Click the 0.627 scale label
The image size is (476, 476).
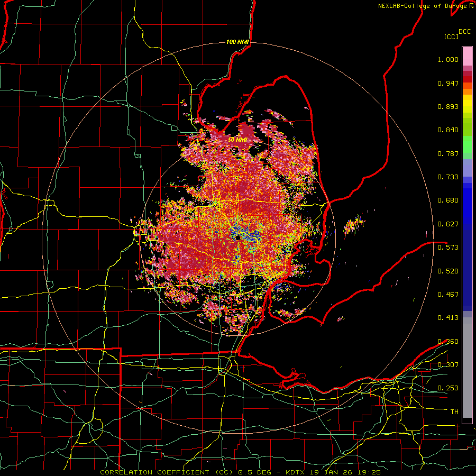(x=448, y=224)
